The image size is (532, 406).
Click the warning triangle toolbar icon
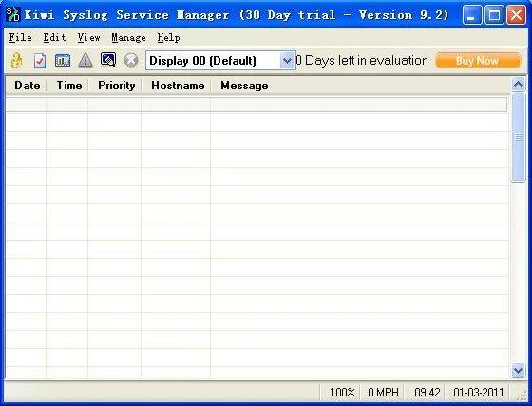point(85,61)
